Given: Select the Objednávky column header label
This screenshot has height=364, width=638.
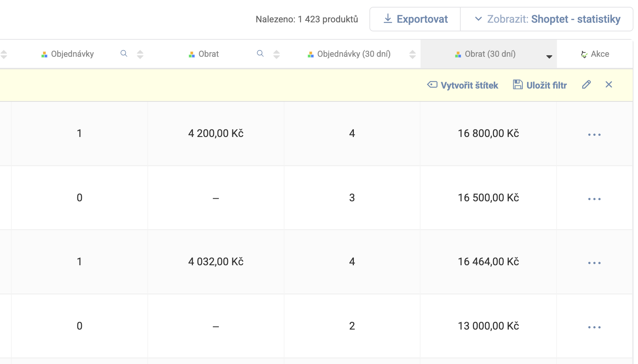Looking at the screenshot, I should [x=72, y=54].
